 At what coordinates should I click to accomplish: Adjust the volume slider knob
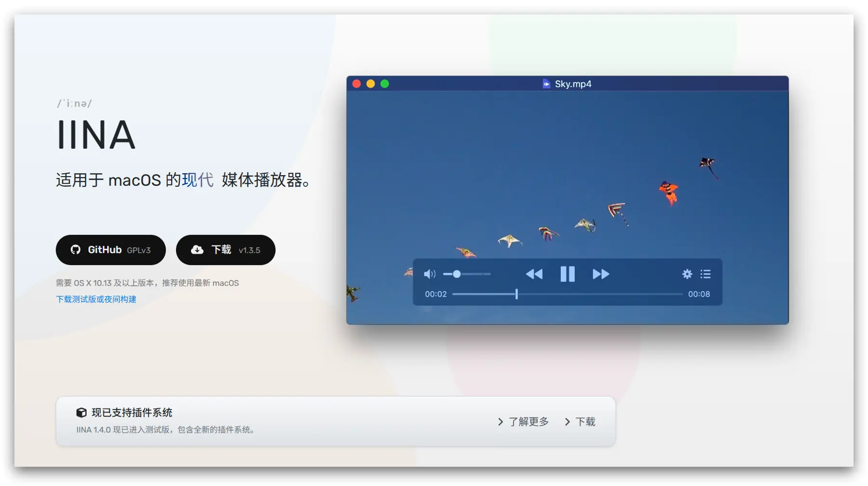[x=456, y=274]
